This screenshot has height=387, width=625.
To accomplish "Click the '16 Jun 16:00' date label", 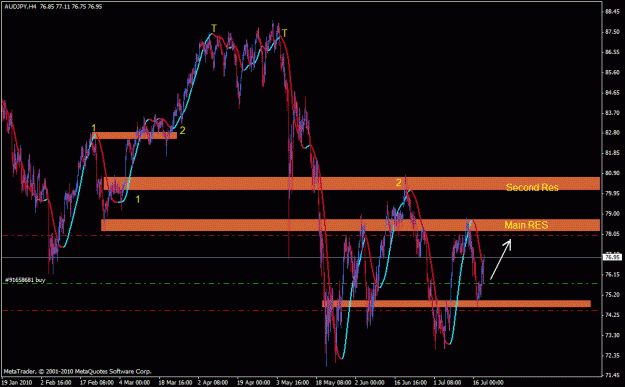I will pos(411,383).
